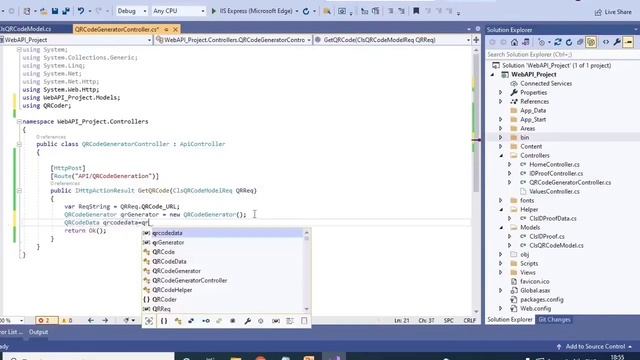Click the Search Solution Explorer input field
640x360 pixels.
click(x=562, y=54)
